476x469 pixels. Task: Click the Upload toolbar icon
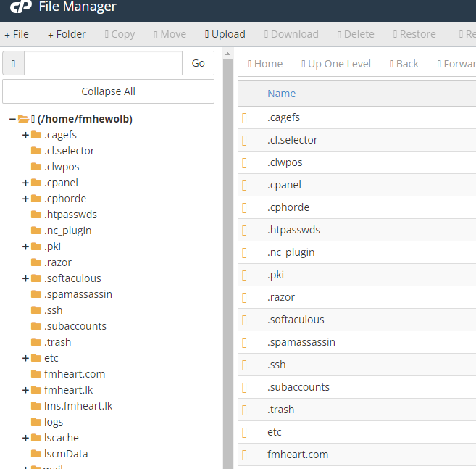(x=206, y=34)
